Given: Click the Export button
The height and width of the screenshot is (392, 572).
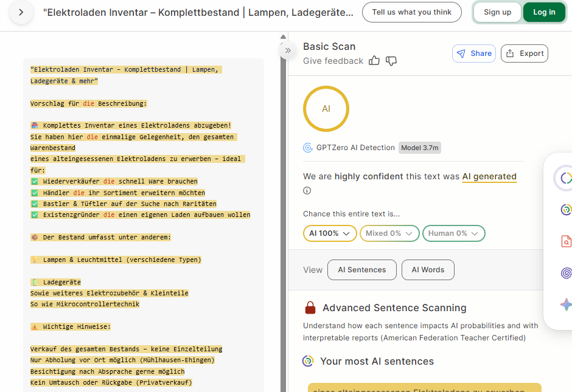Looking at the screenshot, I should [525, 53].
